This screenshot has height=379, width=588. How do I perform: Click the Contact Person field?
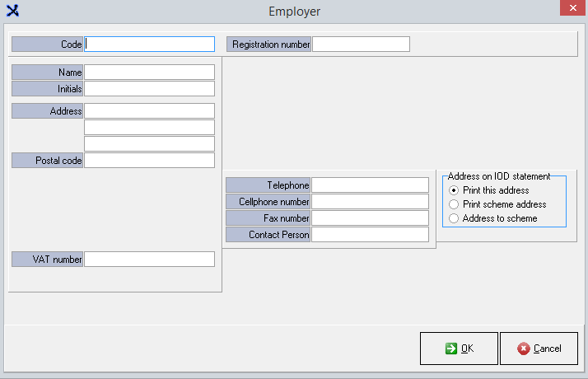click(x=370, y=235)
